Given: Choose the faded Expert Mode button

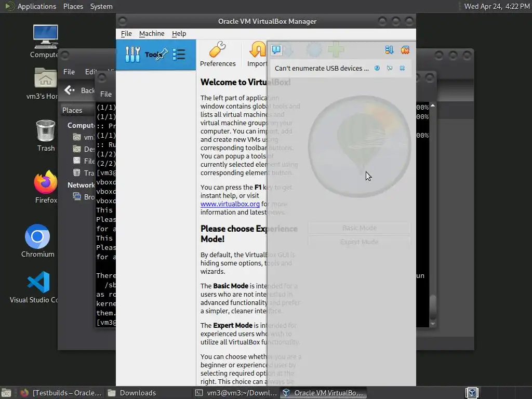Looking at the screenshot, I should [x=360, y=242].
